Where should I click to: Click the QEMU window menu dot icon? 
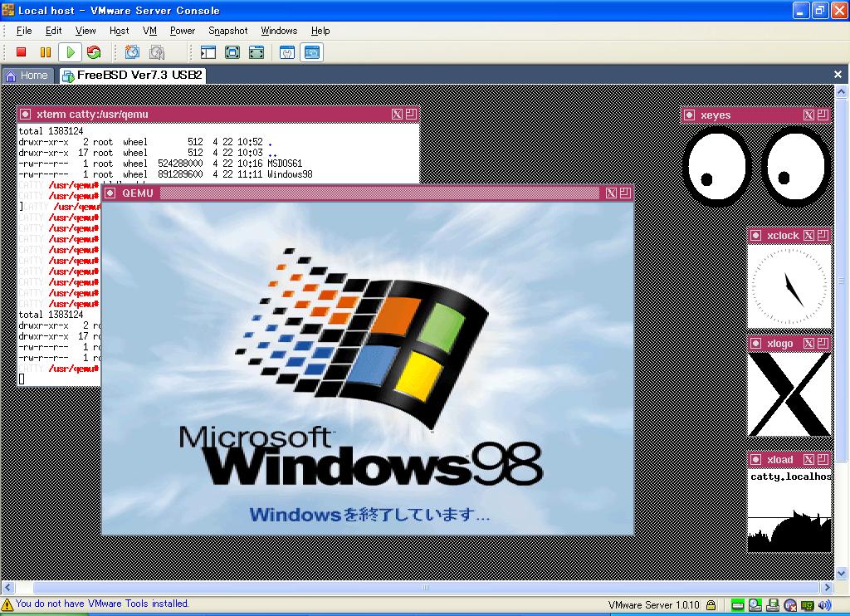(110, 193)
